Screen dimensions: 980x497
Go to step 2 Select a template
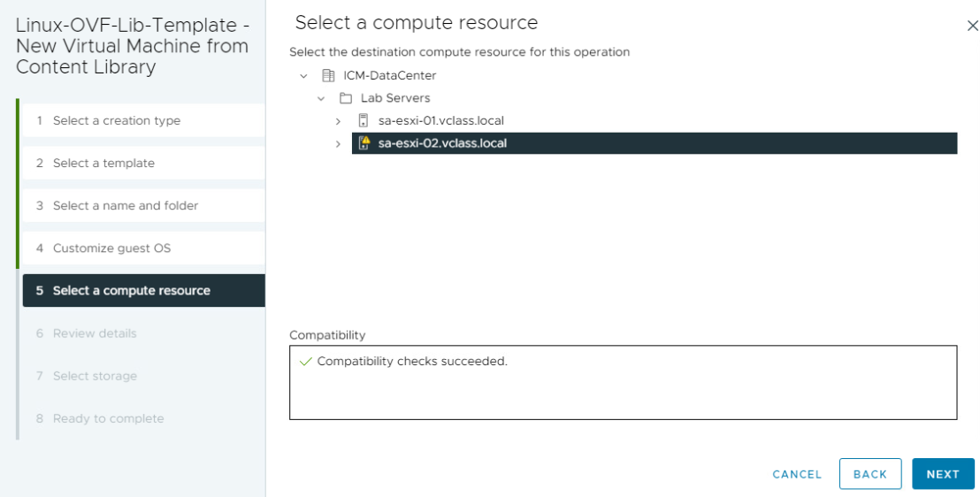click(x=144, y=163)
